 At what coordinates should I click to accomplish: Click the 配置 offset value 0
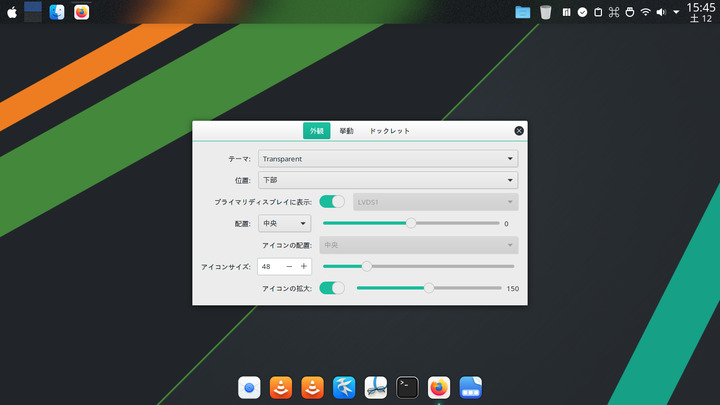pyautogui.click(x=506, y=224)
